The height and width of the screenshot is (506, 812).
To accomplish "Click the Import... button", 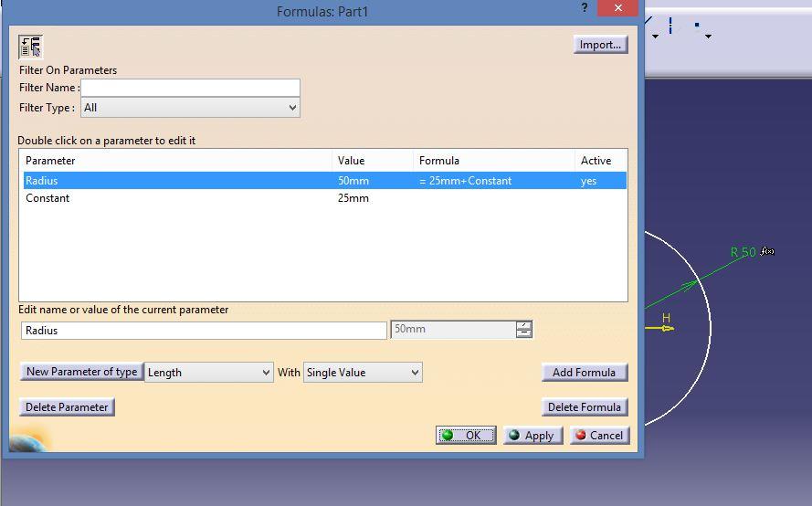I will click(600, 45).
